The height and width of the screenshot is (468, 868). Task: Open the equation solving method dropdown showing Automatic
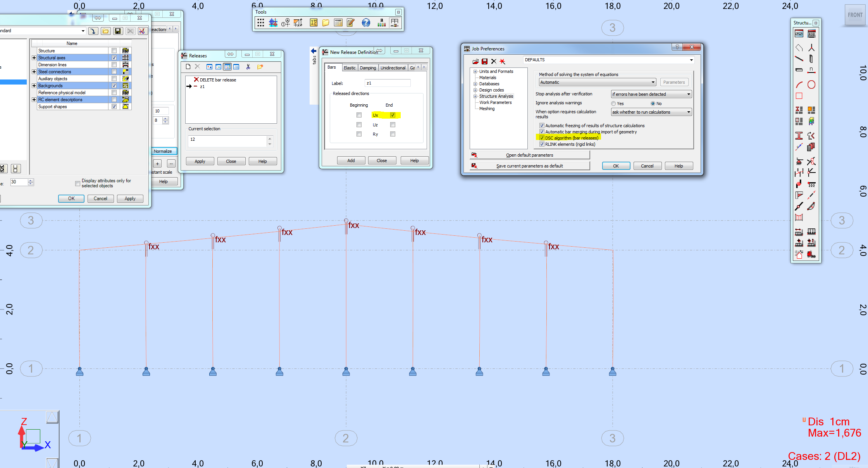653,82
